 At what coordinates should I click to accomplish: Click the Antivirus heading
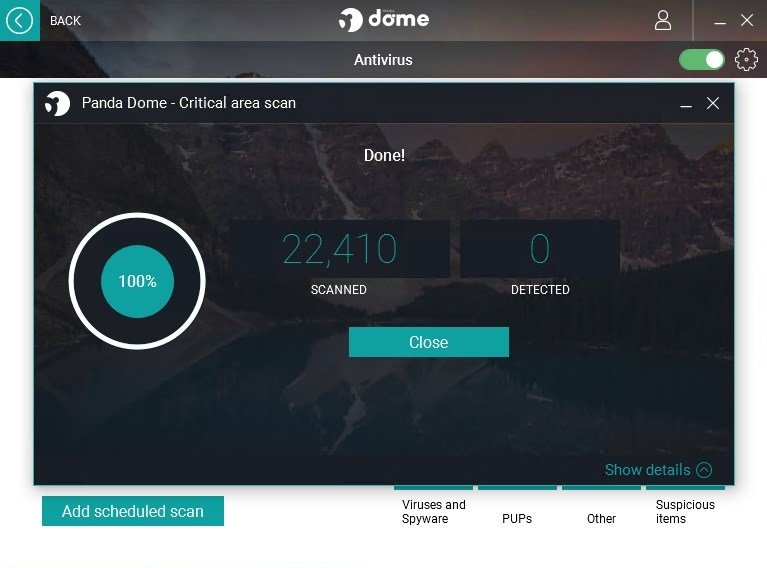(x=383, y=60)
